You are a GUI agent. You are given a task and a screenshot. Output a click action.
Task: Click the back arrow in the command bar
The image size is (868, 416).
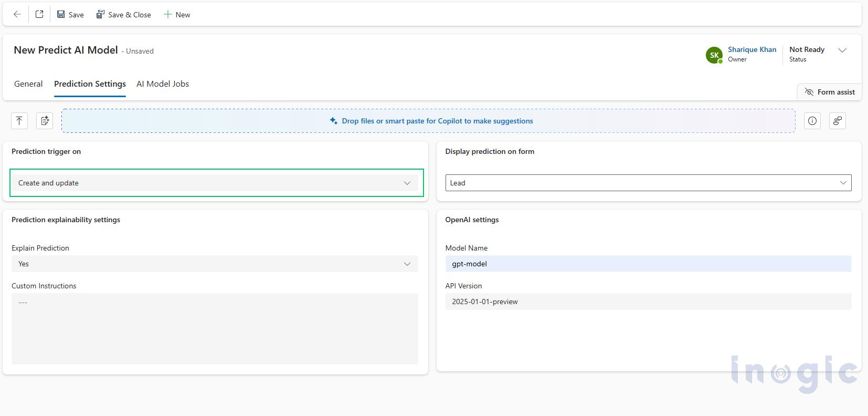17,15
